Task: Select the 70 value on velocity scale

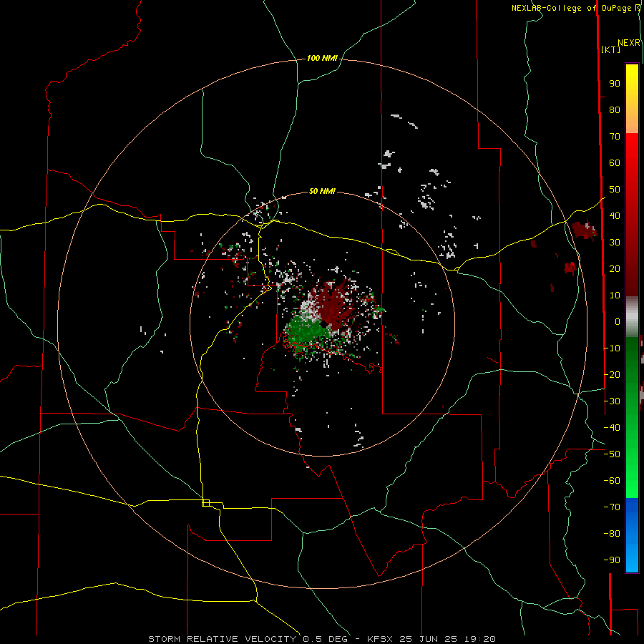Action: point(615,137)
